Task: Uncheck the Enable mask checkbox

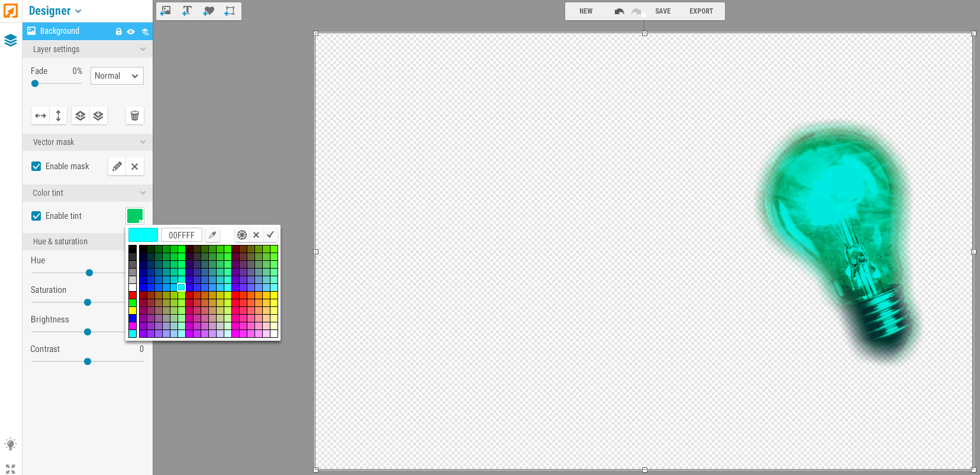Action: point(36,166)
